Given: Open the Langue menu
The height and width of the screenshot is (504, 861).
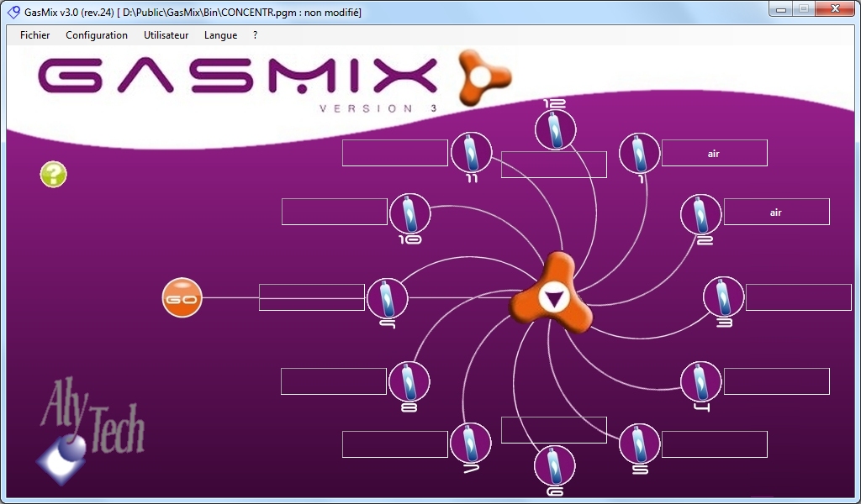Looking at the screenshot, I should point(220,35).
